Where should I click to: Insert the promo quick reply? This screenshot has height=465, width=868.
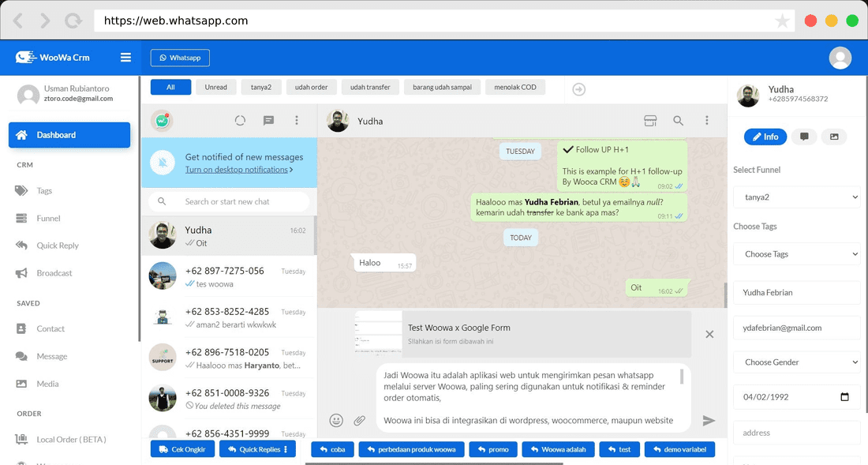click(493, 449)
